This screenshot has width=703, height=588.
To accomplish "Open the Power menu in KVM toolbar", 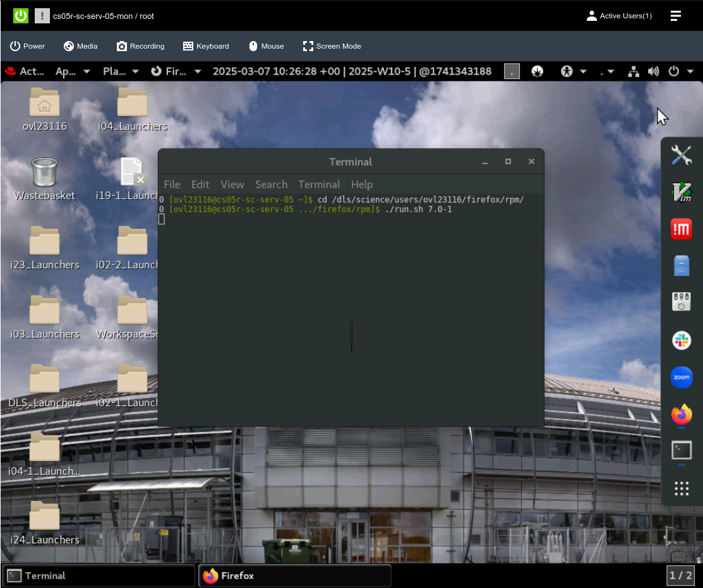I will 27,46.
